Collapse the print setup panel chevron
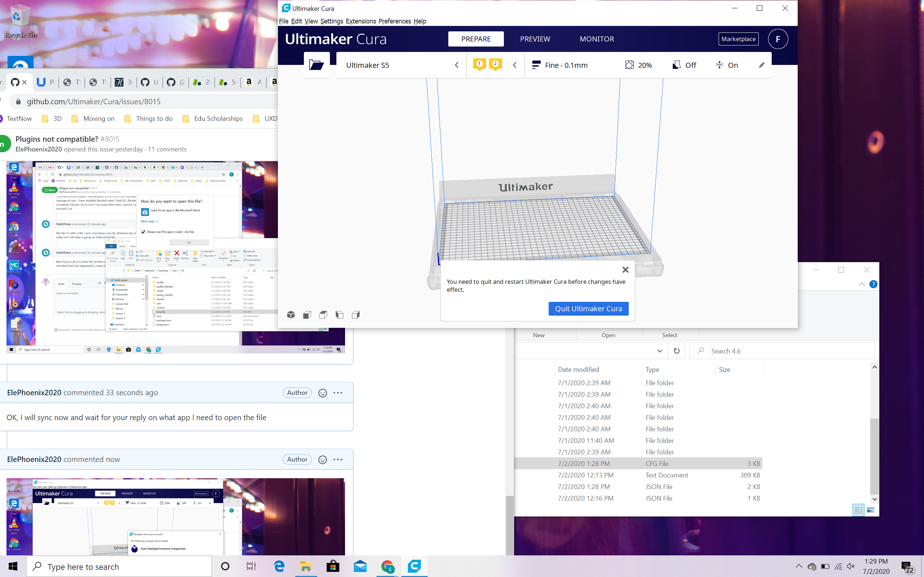The image size is (924, 577). point(515,65)
